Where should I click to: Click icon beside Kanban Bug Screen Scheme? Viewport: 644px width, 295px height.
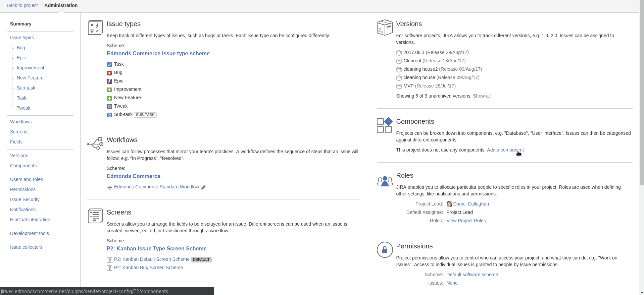pos(109,268)
